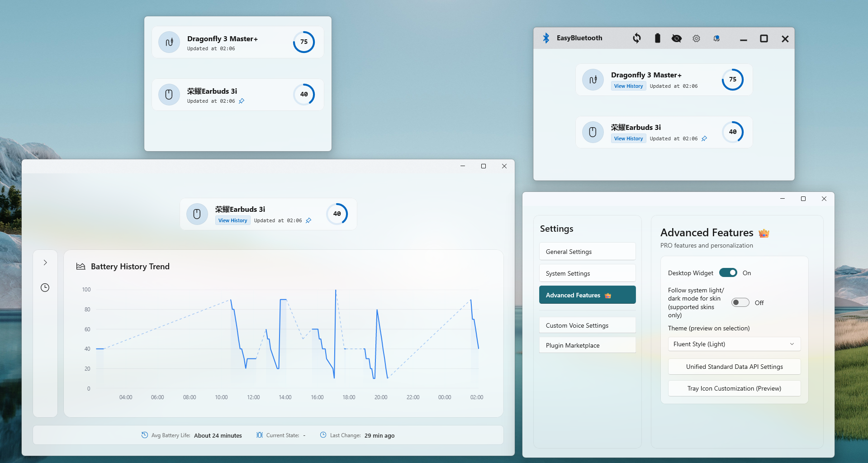Enable Follow system light/dark mode toggle
The image size is (868, 463).
pos(740,303)
